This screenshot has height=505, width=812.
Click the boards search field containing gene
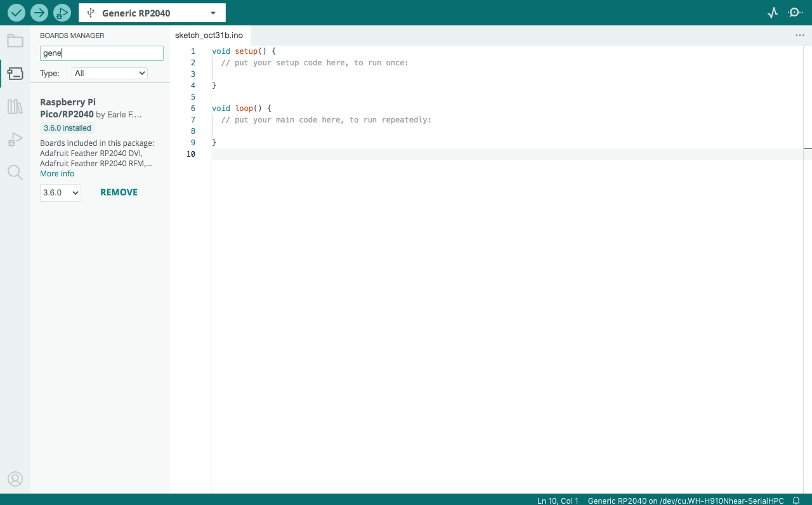tap(101, 53)
